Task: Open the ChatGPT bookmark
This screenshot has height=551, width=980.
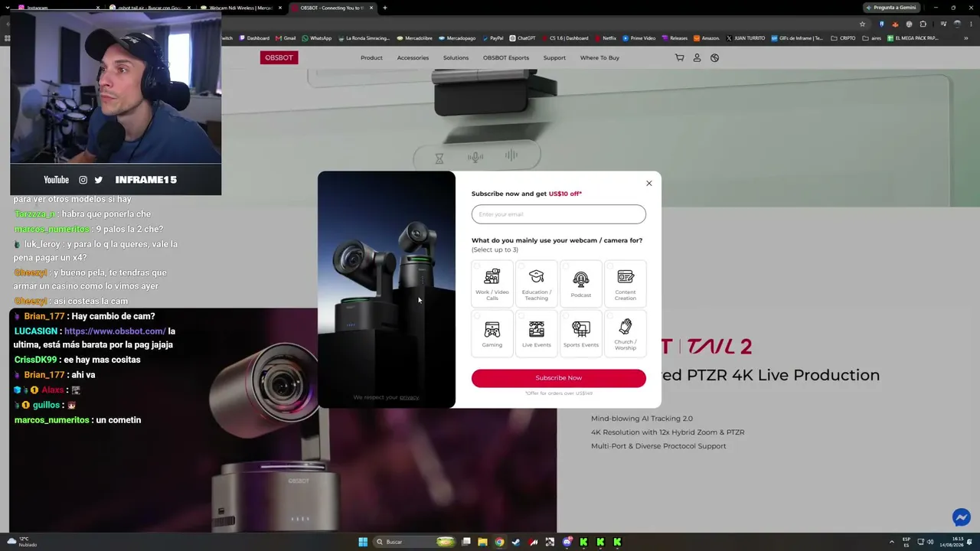Action: [523, 38]
